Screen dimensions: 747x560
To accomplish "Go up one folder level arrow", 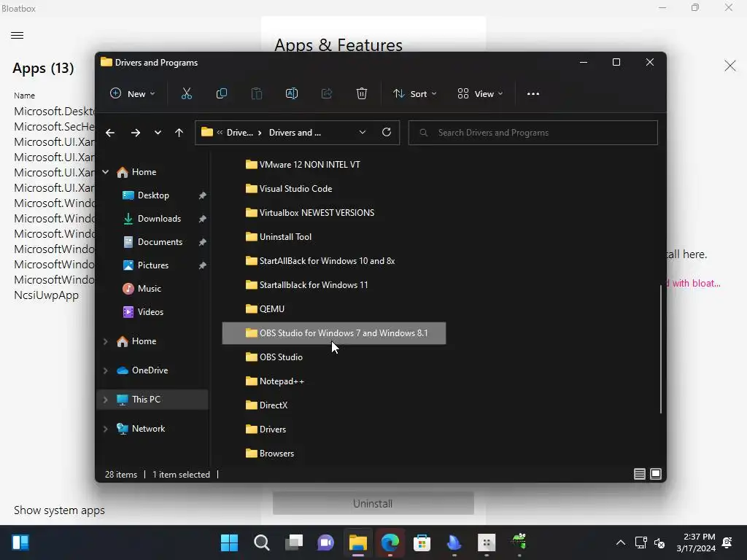I will point(179,133).
